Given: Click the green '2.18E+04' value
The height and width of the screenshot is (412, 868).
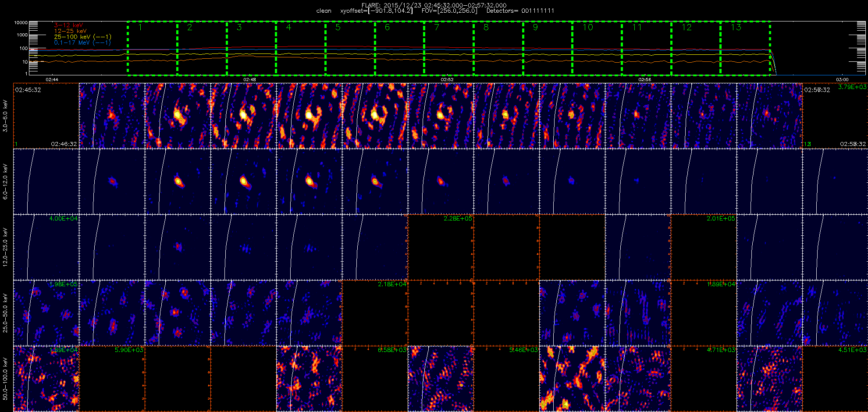Looking at the screenshot, I should (x=392, y=284).
